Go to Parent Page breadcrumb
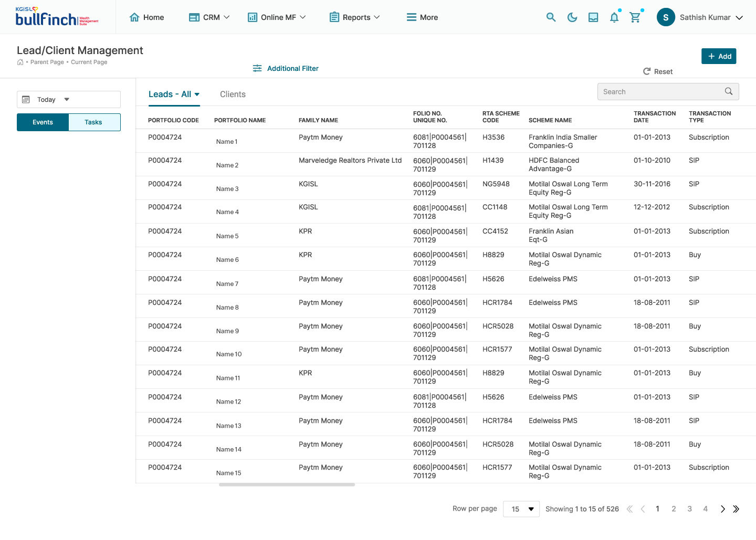 tap(47, 62)
